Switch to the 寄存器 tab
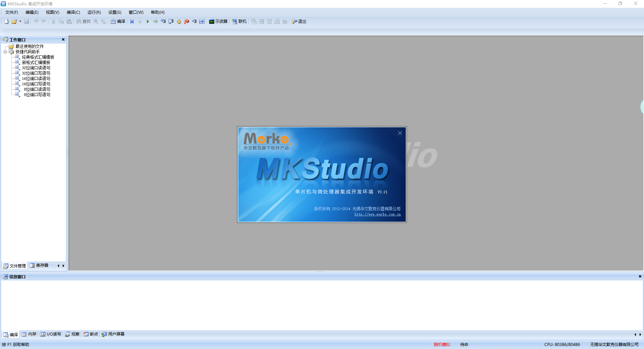Viewport: 644px width, 349px height. pos(39,265)
